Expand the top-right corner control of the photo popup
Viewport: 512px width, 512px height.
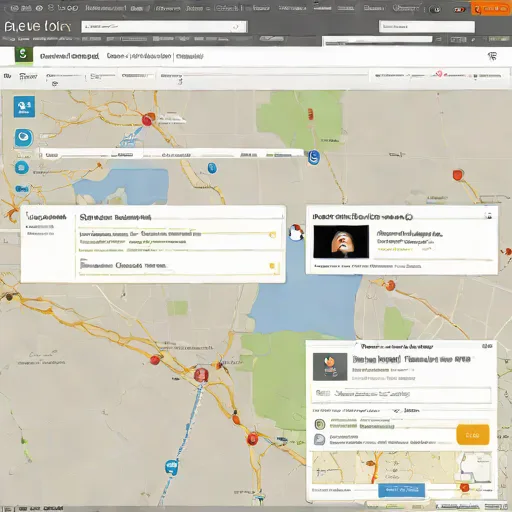click(x=488, y=216)
